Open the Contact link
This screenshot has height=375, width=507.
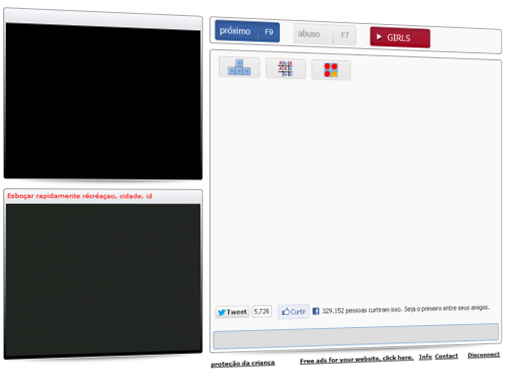pos(446,356)
